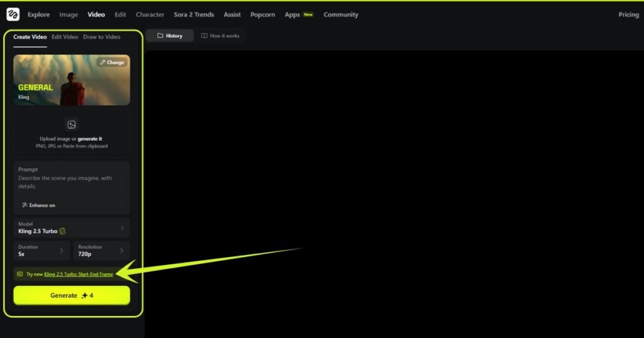Select the Video nav item

click(x=96, y=14)
